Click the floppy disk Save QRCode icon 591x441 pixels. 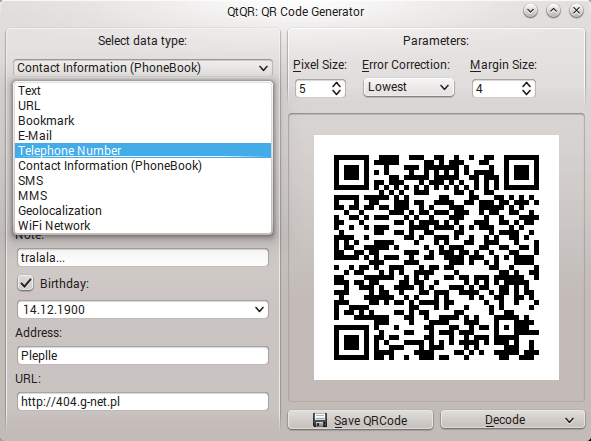320,420
